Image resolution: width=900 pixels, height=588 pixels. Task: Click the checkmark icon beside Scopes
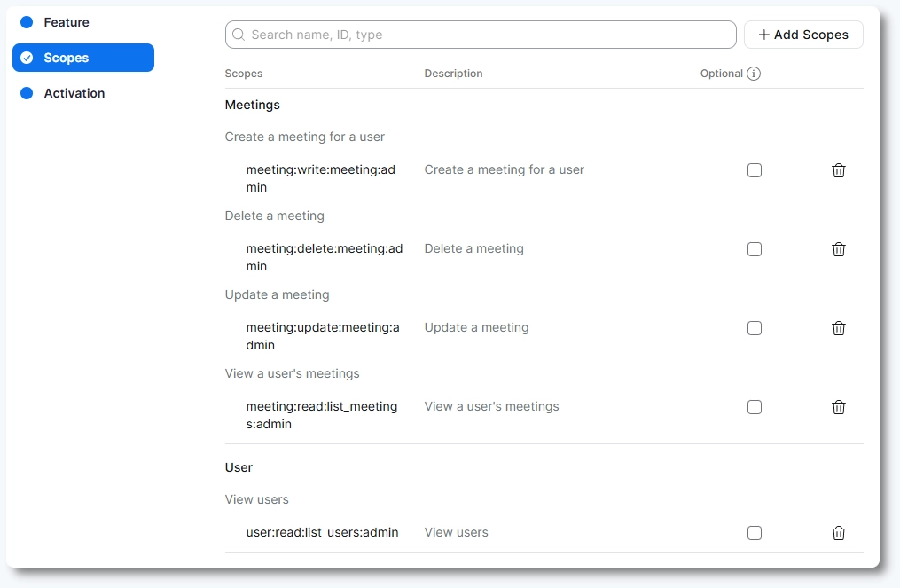point(27,58)
